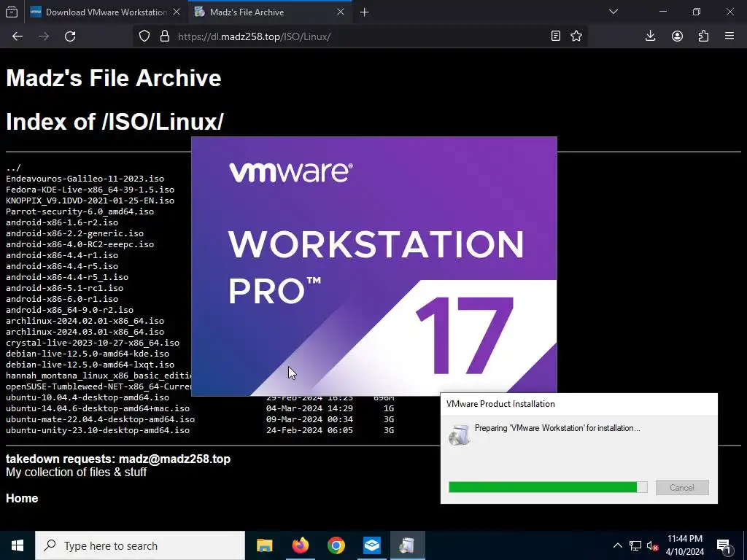The image size is (747, 560).
Task: Click the VMware installer taskbar icon
Action: (407, 545)
